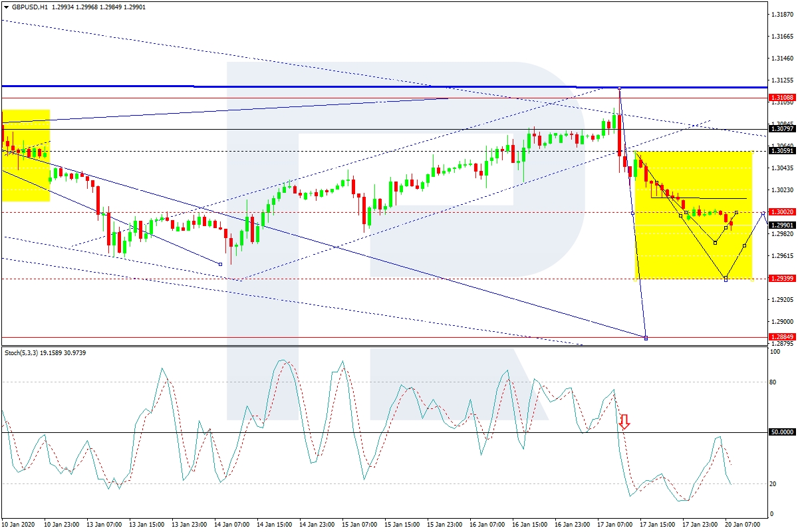The height and width of the screenshot is (532, 798).
Task: Click the current price label 1.29901
Action: [782, 225]
